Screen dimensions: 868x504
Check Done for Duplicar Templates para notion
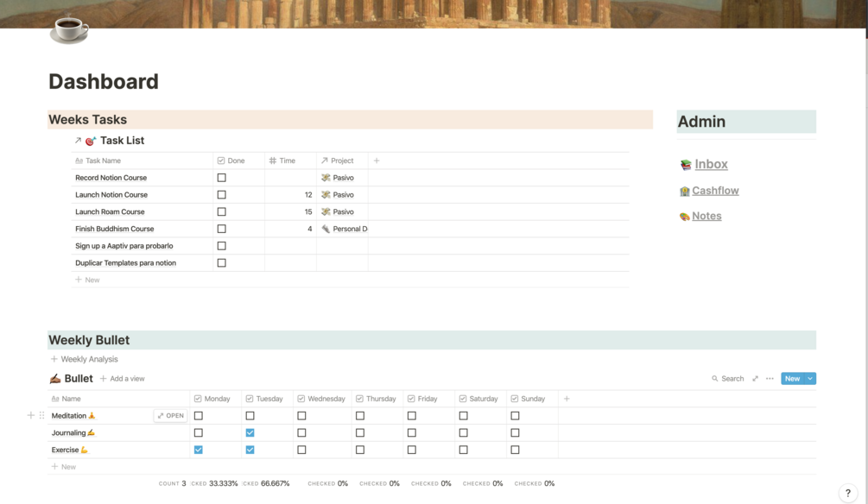[x=221, y=263]
